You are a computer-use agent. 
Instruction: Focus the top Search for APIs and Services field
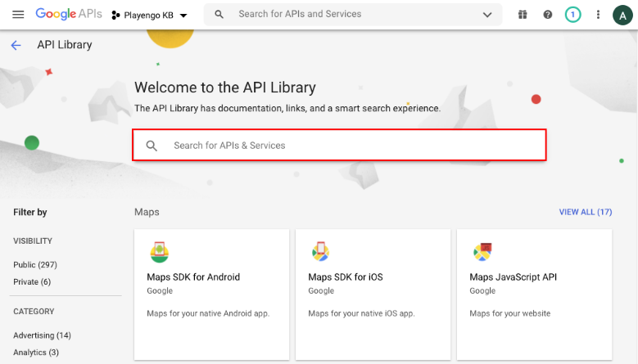click(x=353, y=14)
